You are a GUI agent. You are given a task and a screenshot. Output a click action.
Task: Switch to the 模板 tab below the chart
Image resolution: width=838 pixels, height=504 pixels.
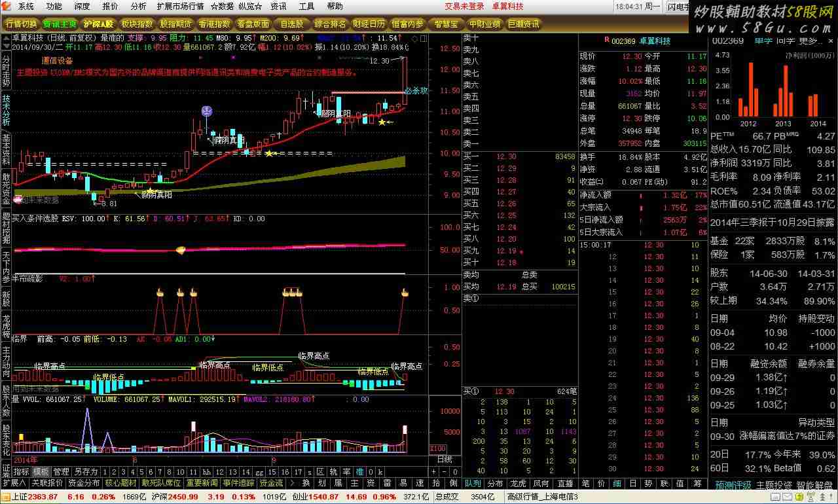(x=41, y=471)
